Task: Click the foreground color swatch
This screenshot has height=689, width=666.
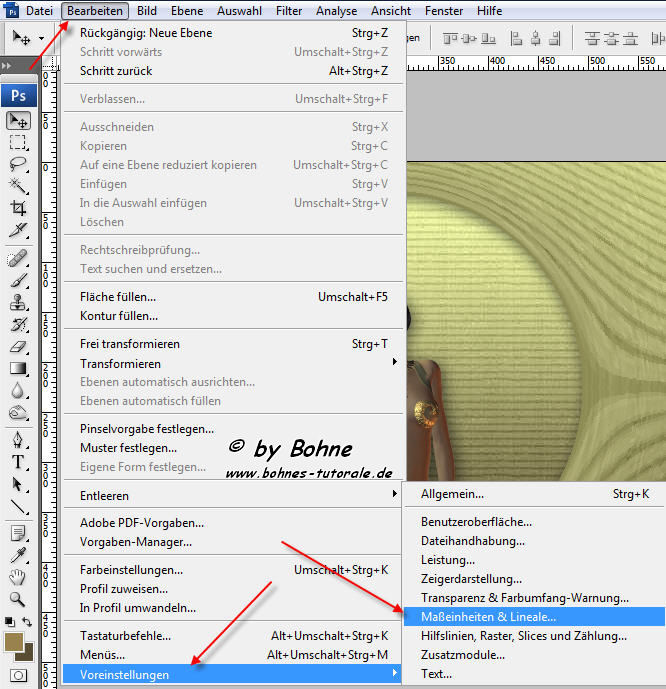Action: [x=14, y=641]
